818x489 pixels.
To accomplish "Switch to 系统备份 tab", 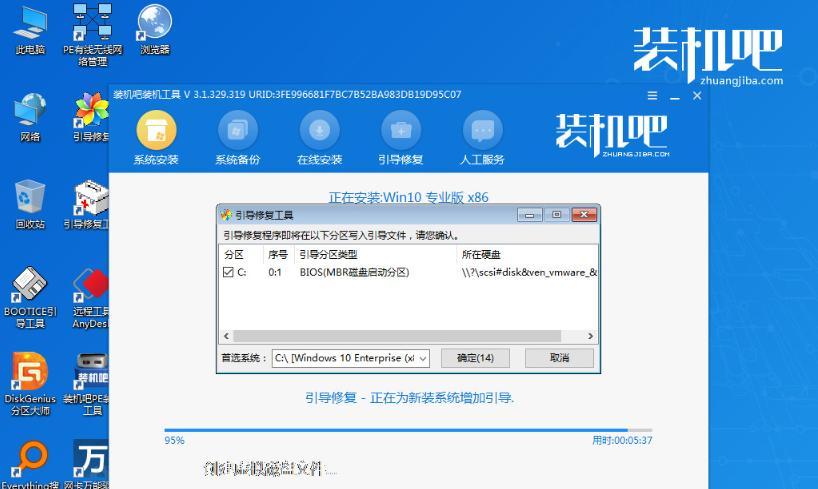I will coord(237,137).
